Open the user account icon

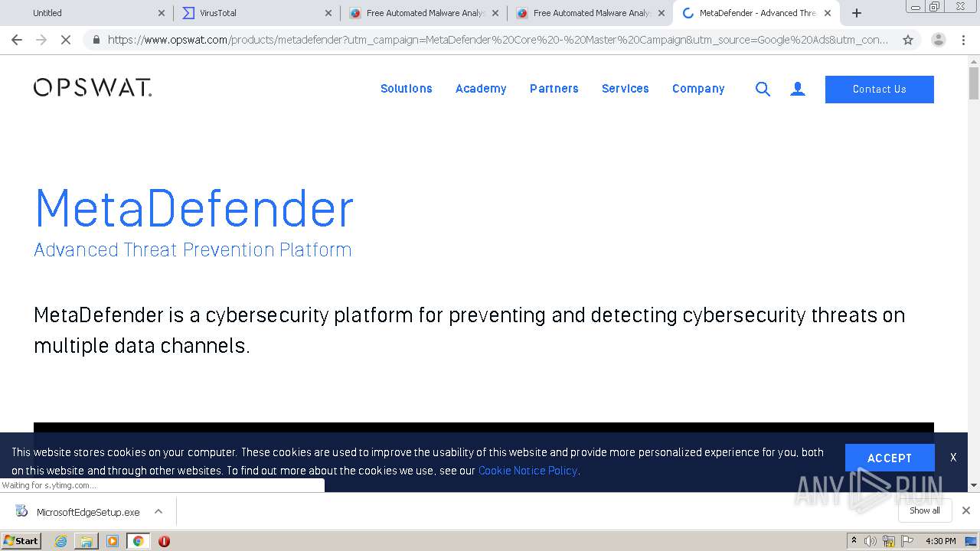pos(798,89)
